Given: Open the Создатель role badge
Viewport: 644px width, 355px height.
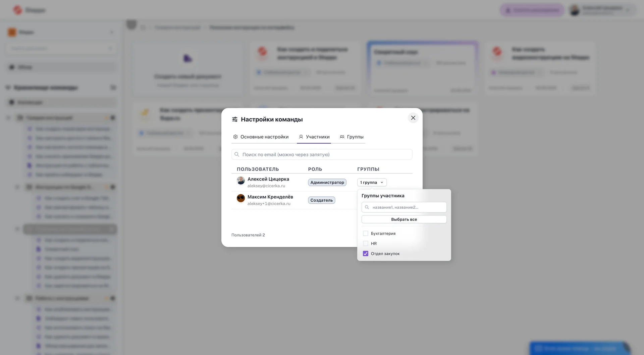Looking at the screenshot, I should pyautogui.click(x=321, y=200).
